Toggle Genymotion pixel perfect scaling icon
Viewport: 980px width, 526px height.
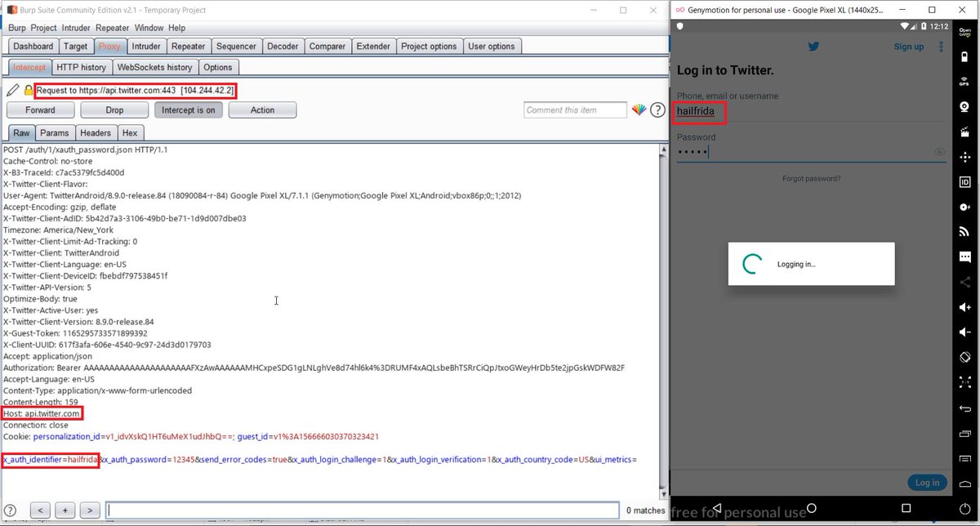pos(964,383)
